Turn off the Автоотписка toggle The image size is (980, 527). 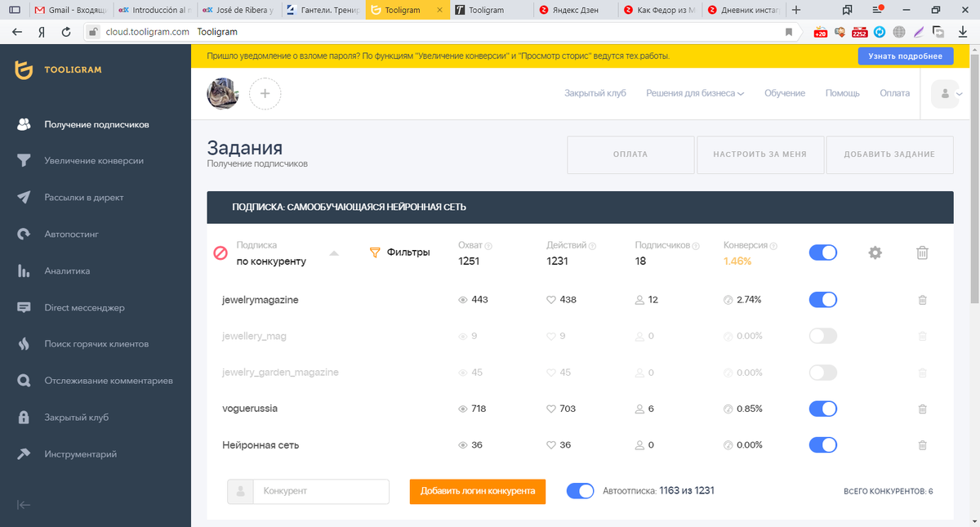581,491
